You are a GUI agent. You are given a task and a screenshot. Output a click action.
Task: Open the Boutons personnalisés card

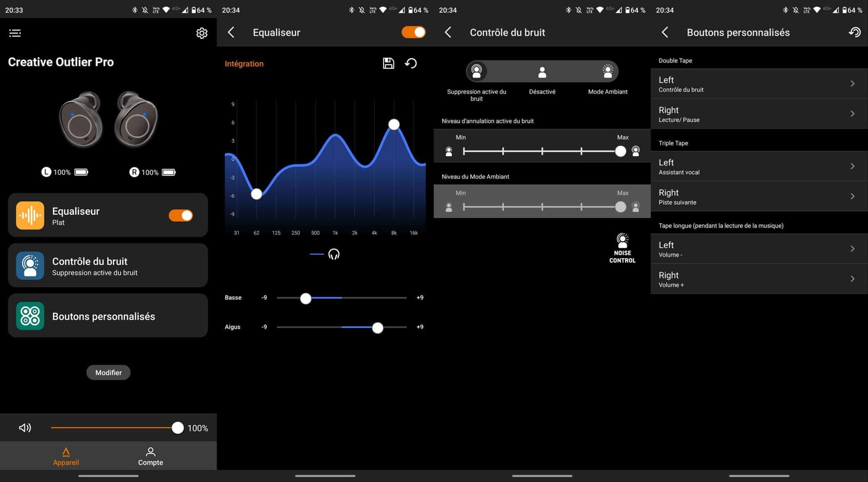coord(108,316)
